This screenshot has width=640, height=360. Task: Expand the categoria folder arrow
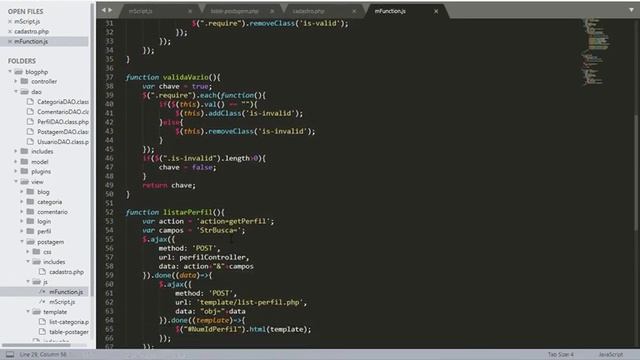click(22, 202)
